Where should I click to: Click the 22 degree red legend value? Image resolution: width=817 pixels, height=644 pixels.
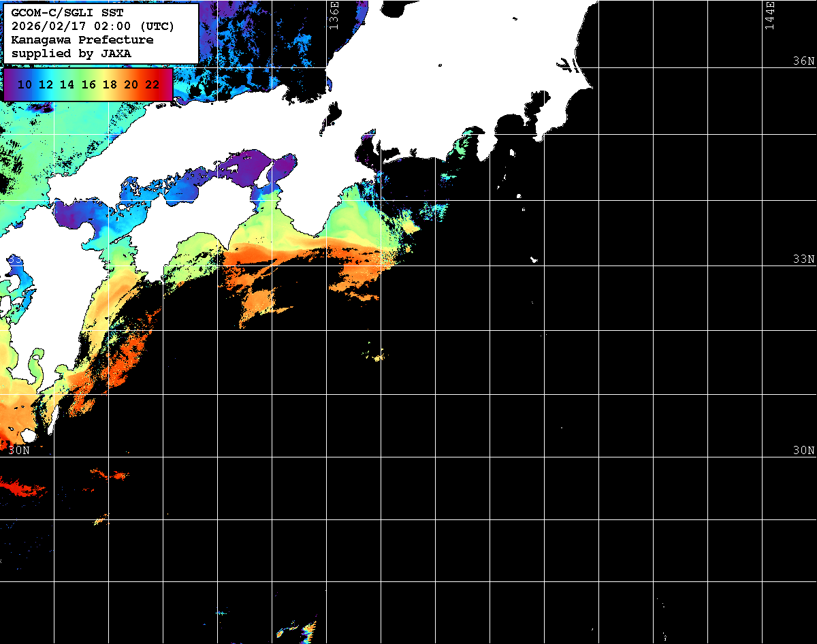(153, 85)
